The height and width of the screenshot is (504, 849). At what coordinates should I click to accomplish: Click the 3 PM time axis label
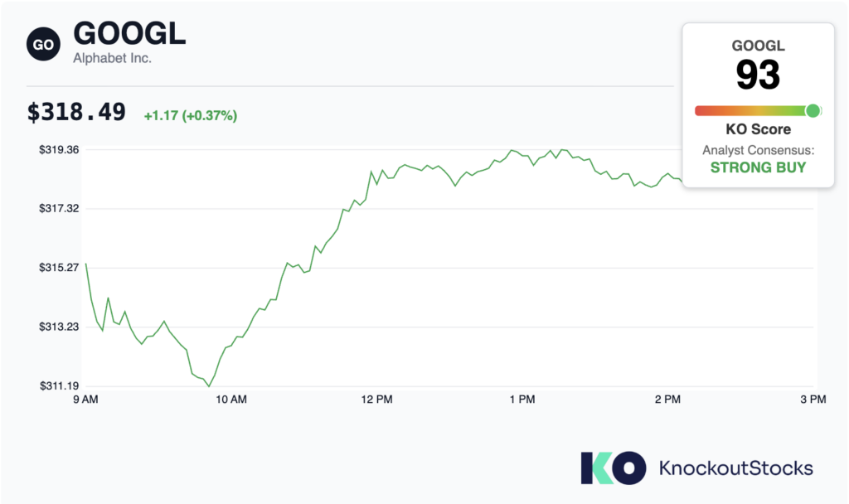[813, 400]
